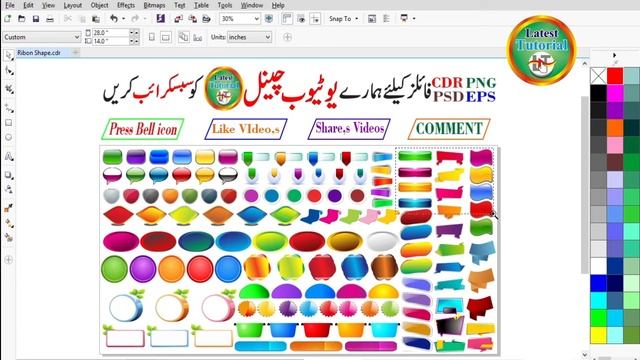This screenshot has width=640, height=360.
Task: Open the redo history dropdown arrow
Action: [x=144, y=19]
